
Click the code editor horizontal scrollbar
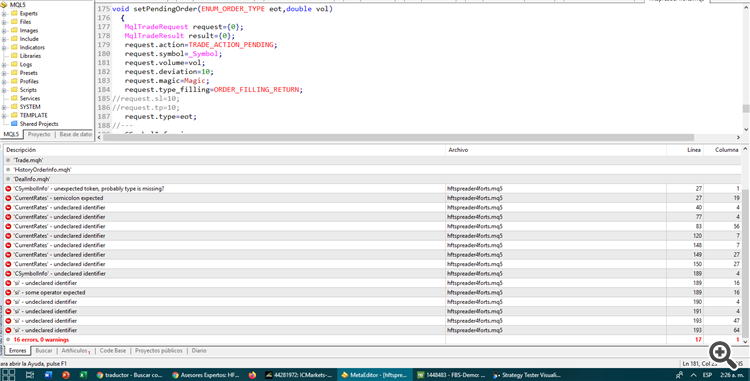tap(399, 138)
